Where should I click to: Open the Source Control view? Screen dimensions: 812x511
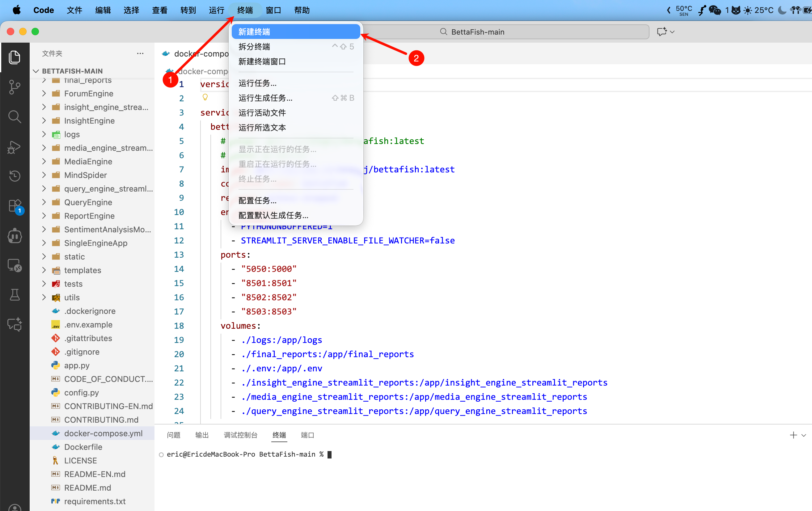[15, 87]
